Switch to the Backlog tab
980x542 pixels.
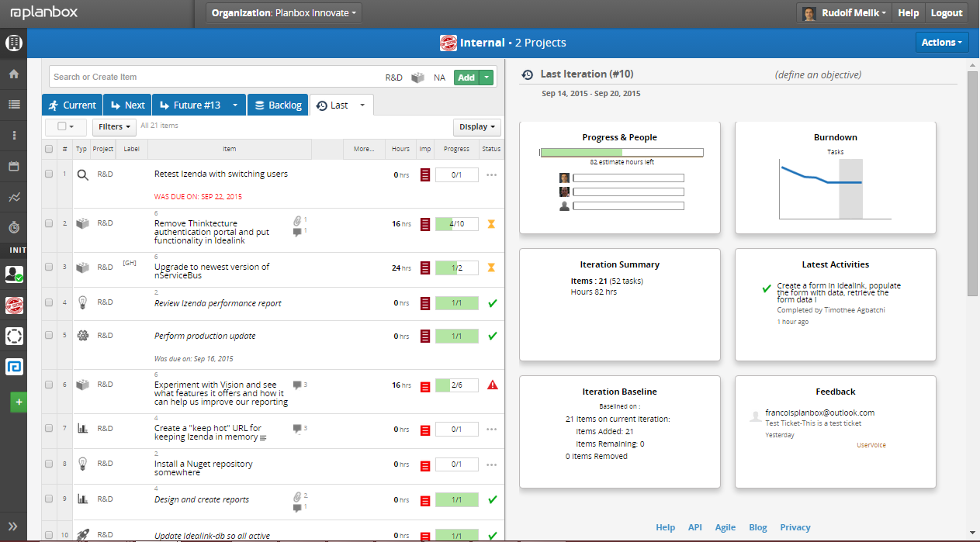tap(278, 105)
